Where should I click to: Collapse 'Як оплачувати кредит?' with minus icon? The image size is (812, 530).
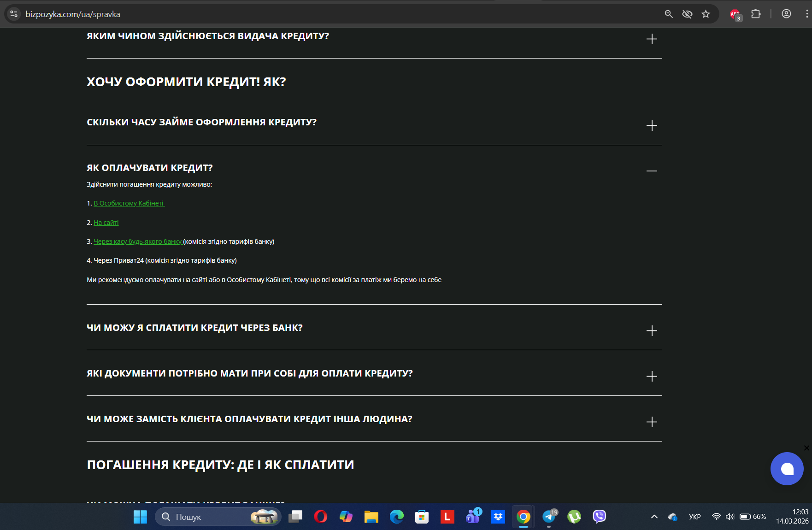(652, 171)
